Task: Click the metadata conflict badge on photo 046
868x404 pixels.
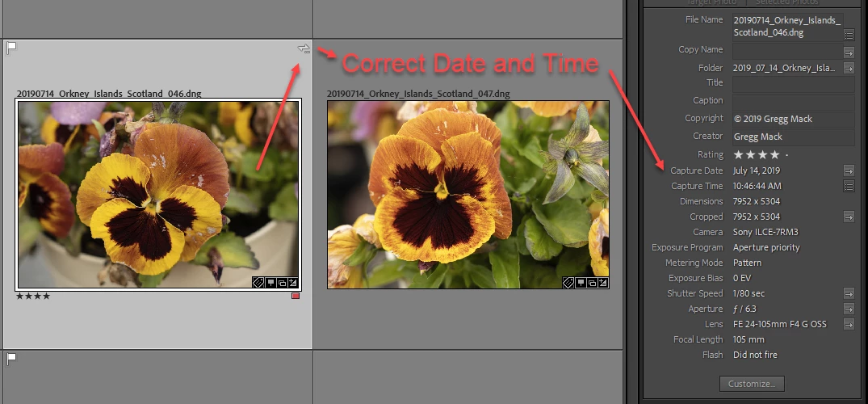Action: (304, 48)
